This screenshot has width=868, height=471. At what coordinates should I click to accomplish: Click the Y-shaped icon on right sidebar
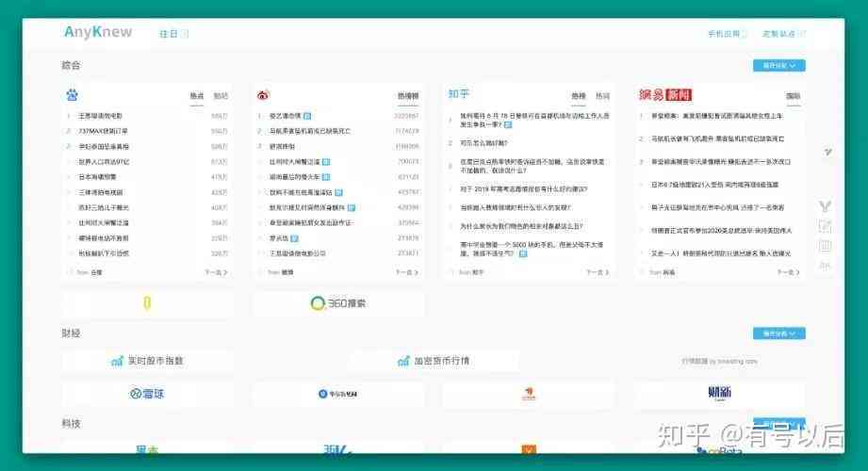[x=825, y=206]
